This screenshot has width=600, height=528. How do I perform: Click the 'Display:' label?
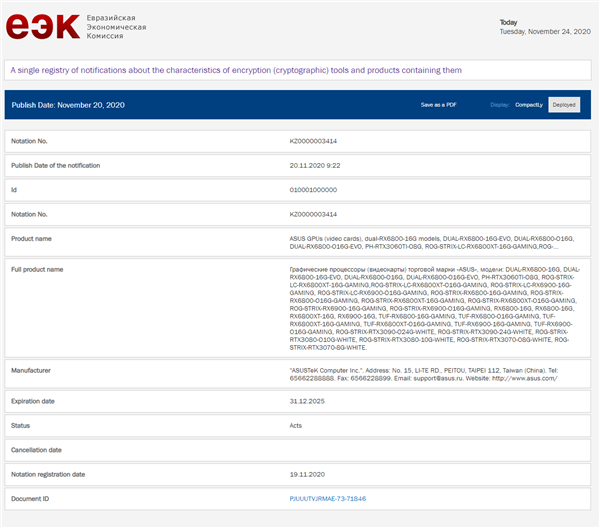[x=500, y=105]
